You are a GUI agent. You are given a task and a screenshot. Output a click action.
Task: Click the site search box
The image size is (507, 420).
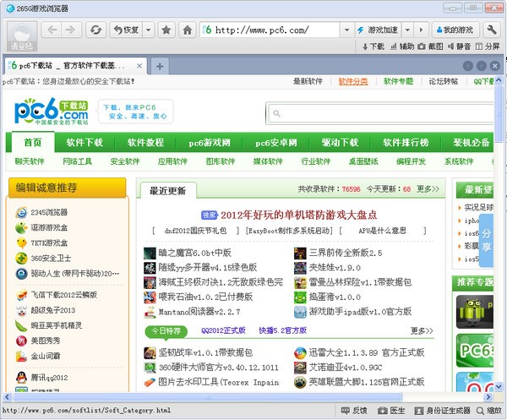[381, 113]
